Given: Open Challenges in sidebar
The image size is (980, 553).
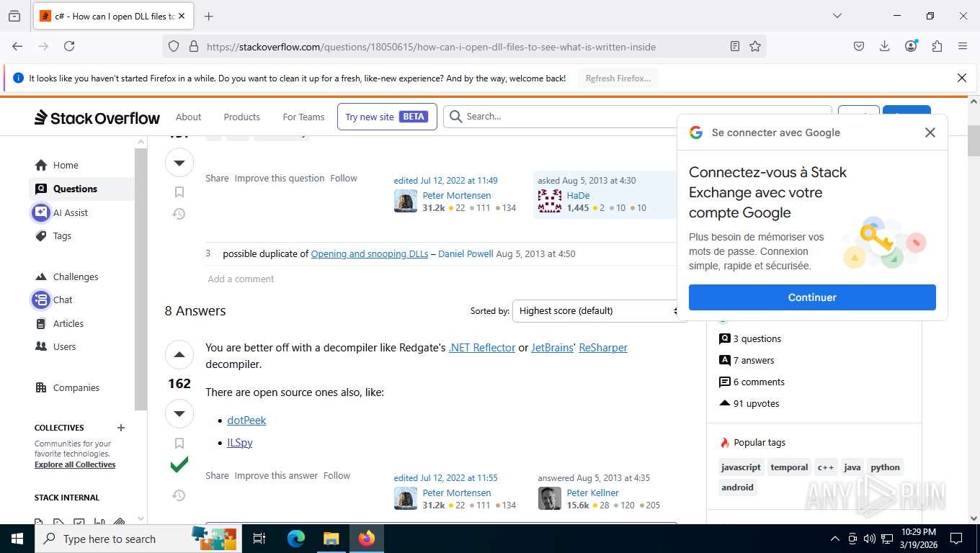Looking at the screenshot, I should click(67, 276).
